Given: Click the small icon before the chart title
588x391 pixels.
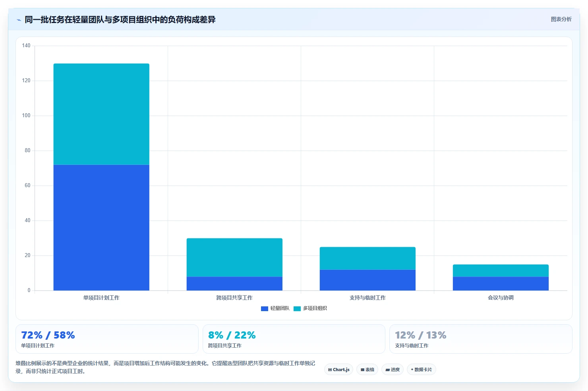Looking at the screenshot, I should click(x=19, y=20).
